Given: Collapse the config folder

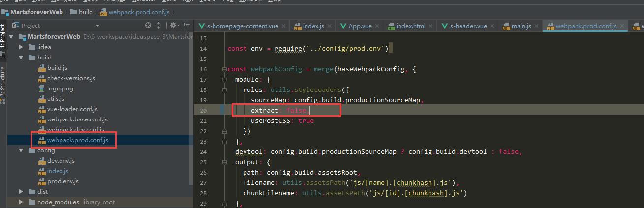Looking at the screenshot, I should [21, 150].
